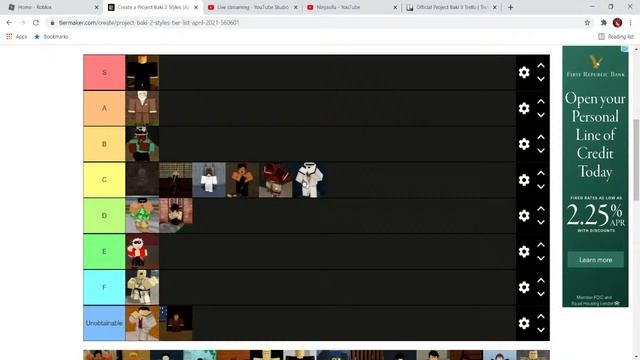The width and height of the screenshot is (640, 360).
Task: Click the page vertical scrollbar
Action: 636,159
